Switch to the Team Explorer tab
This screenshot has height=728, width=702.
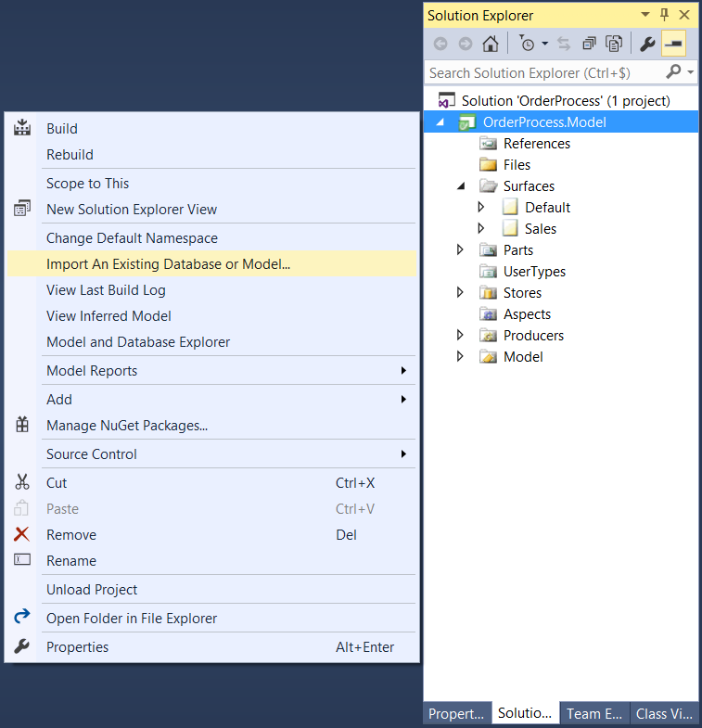[x=595, y=713]
